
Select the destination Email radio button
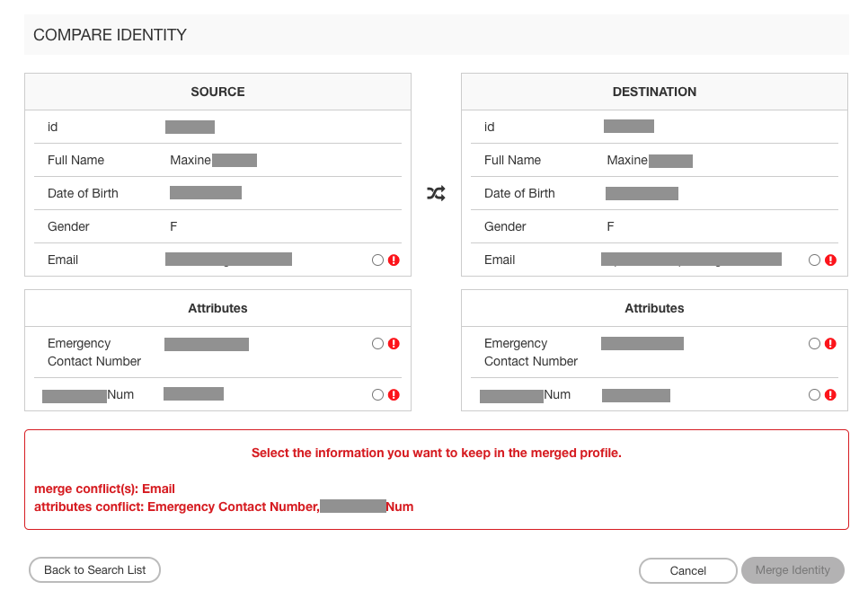pos(814,260)
